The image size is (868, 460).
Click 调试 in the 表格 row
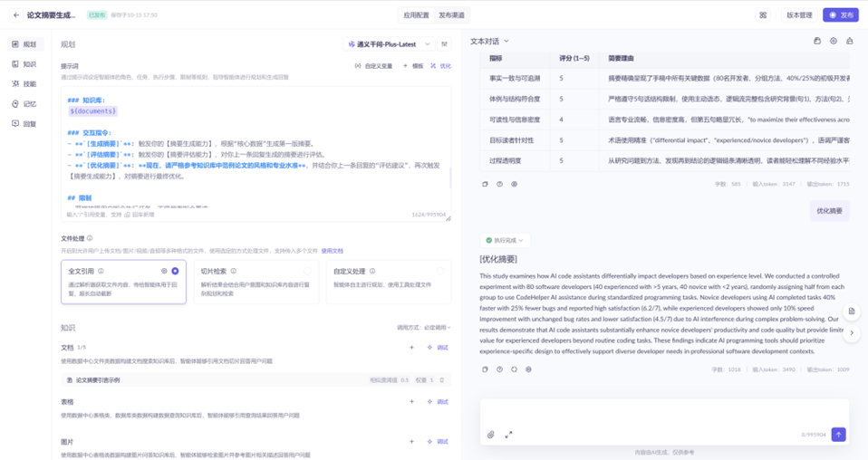[x=438, y=402]
